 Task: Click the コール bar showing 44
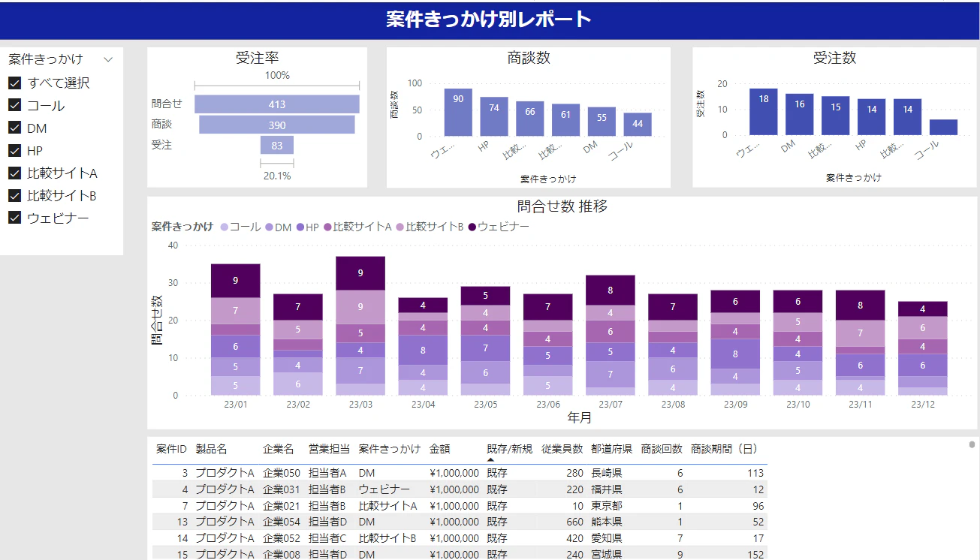638,125
